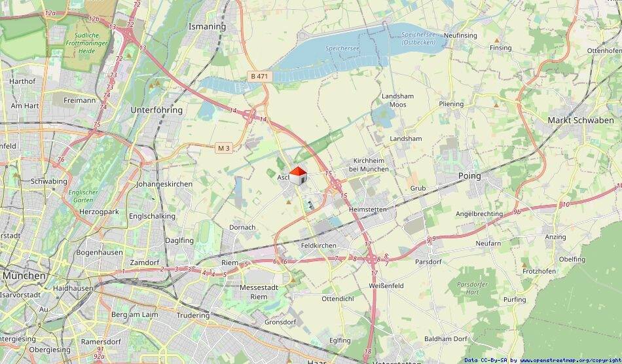Viewport: 622px width, 364px height.
Task: Click the Poing town label
Action: (x=469, y=175)
